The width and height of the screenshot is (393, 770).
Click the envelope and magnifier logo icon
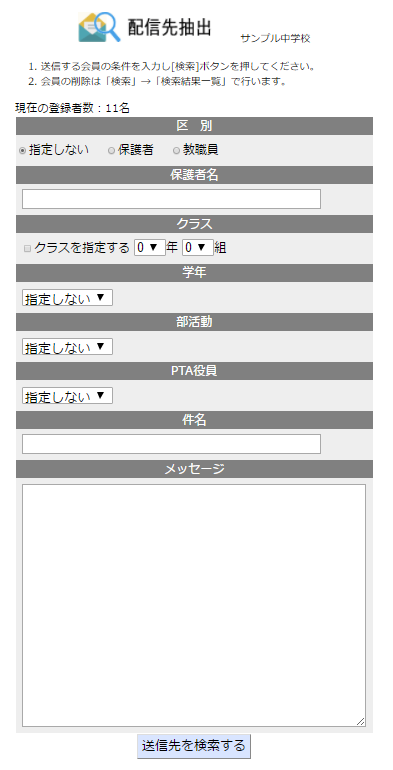click(99, 27)
